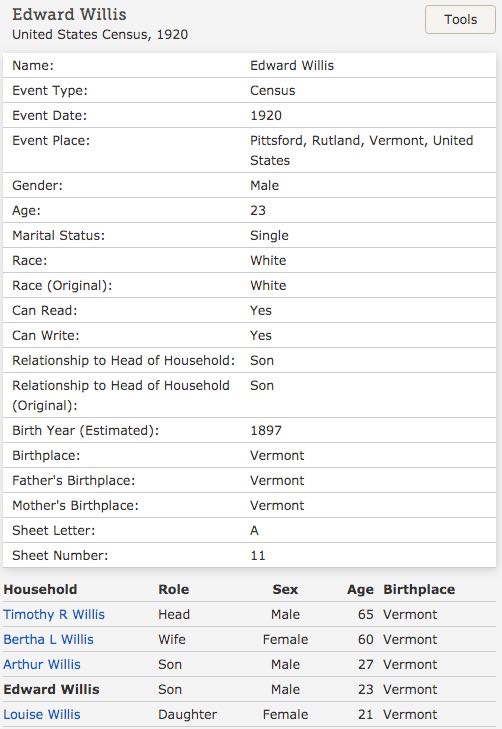502x729 pixels.
Task: Select the bold Edward Willis household row
Action: click(250, 689)
